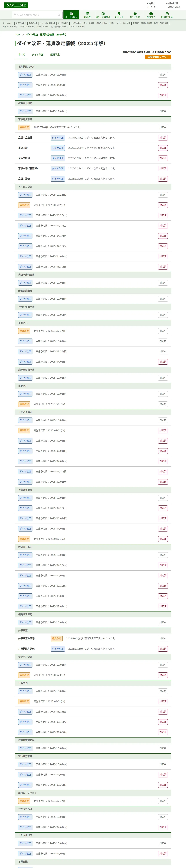Click the NAVITIME logo

pos(16,5)
